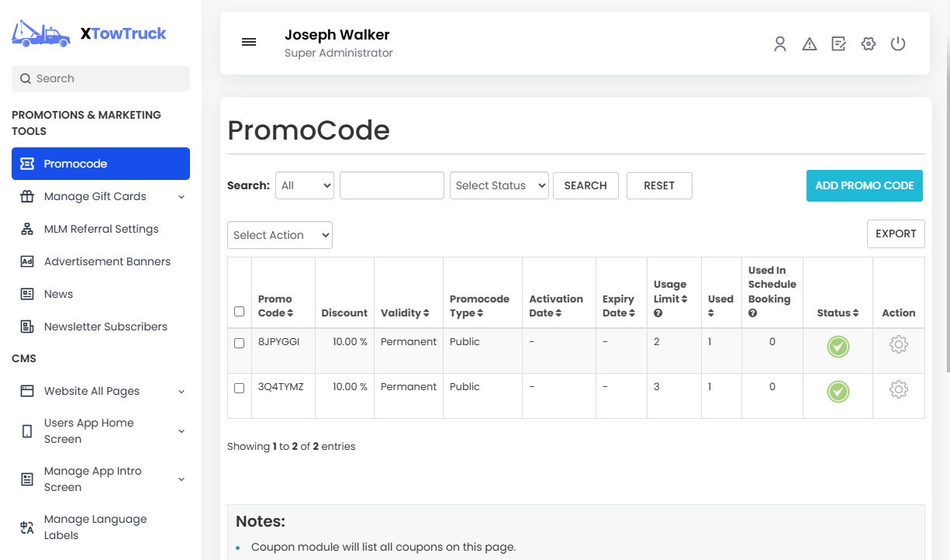950x560 pixels.
Task: Open the settings gear for promo code 8JPYGGI
Action: (x=898, y=342)
